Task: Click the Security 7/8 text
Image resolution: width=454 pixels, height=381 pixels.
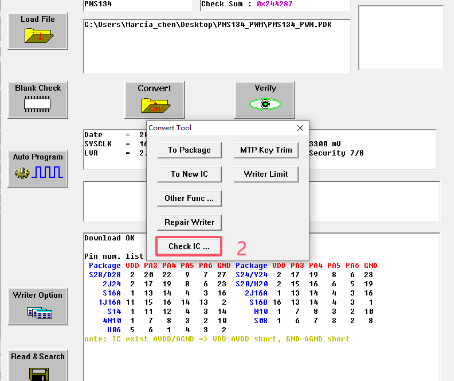Action: (336, 153)
